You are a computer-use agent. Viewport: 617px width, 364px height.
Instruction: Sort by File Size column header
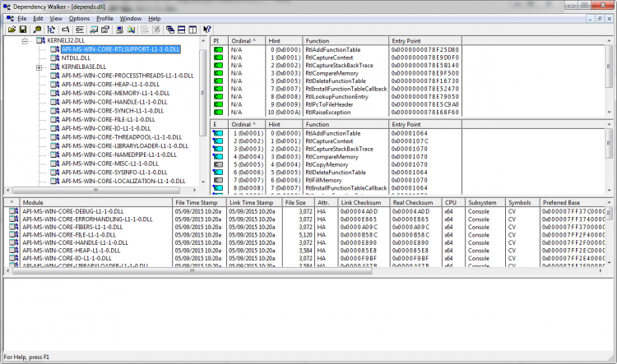pyautogui.click(x=298, y=203)
